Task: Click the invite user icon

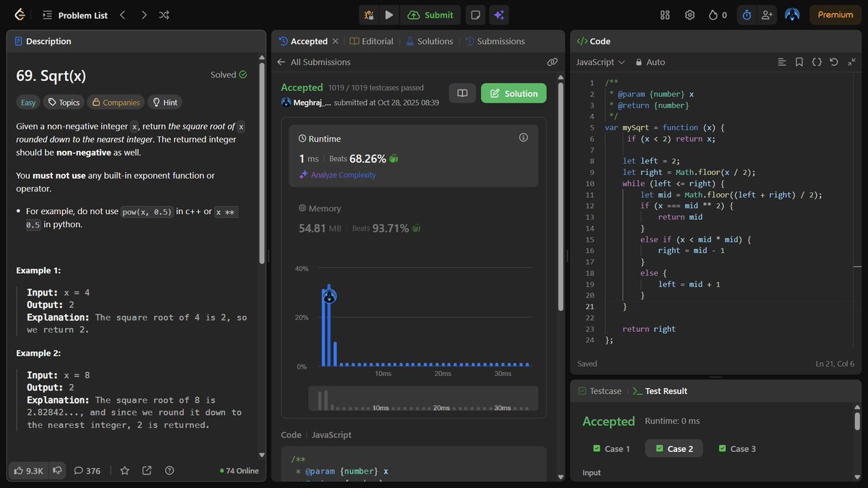Action: click(x=767, y=14)
